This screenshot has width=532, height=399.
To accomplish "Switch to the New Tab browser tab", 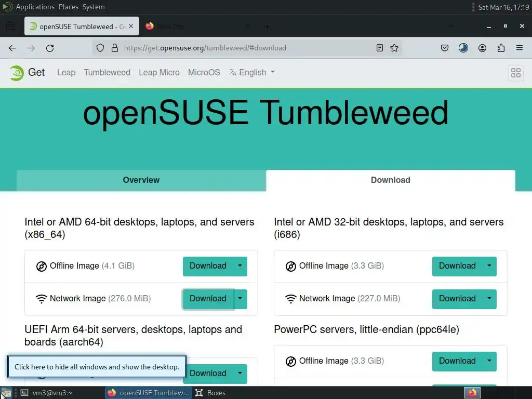I will point(198,26).
